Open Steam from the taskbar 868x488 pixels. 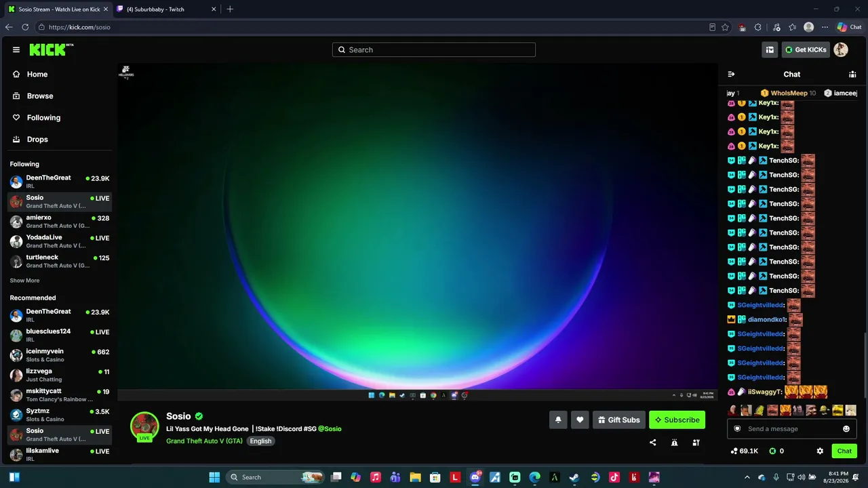pos(574,477)
